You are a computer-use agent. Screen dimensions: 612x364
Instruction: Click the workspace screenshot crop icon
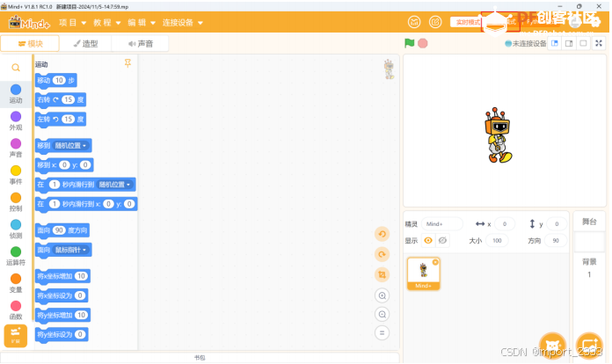tap(382, 274)
